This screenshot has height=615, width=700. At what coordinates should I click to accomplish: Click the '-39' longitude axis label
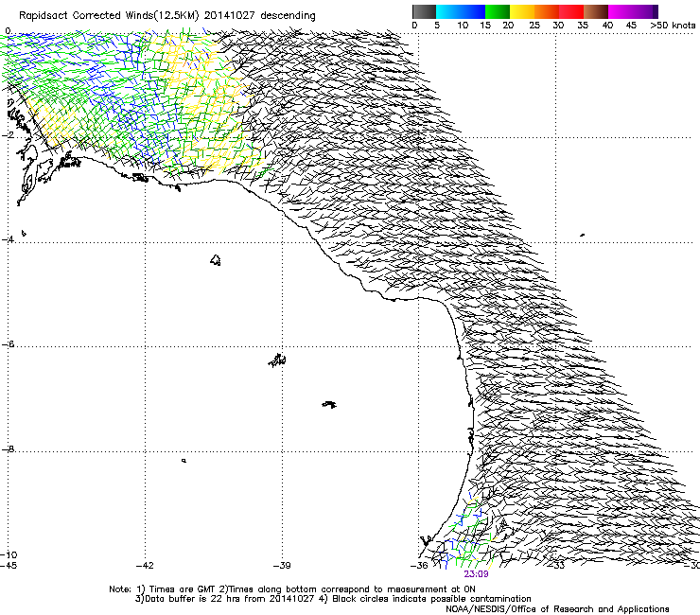tap(282, 566)
